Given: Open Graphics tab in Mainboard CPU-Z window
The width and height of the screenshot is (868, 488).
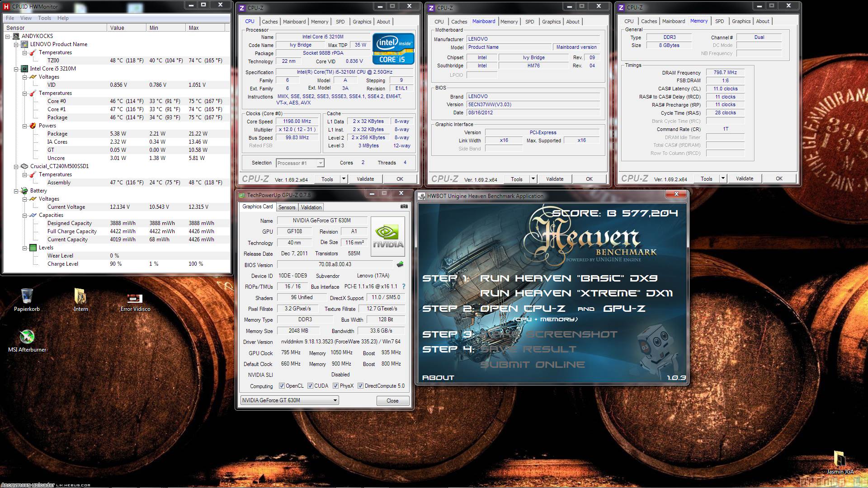Looking at the screenshot, I should point(551,22).
